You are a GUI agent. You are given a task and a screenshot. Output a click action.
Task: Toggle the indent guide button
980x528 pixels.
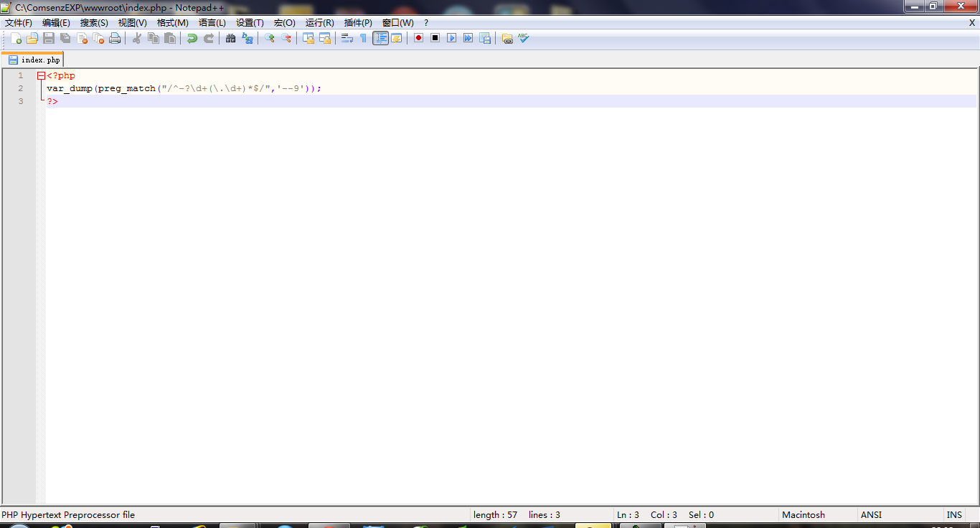pyautogui.click(x=380, y=38)
